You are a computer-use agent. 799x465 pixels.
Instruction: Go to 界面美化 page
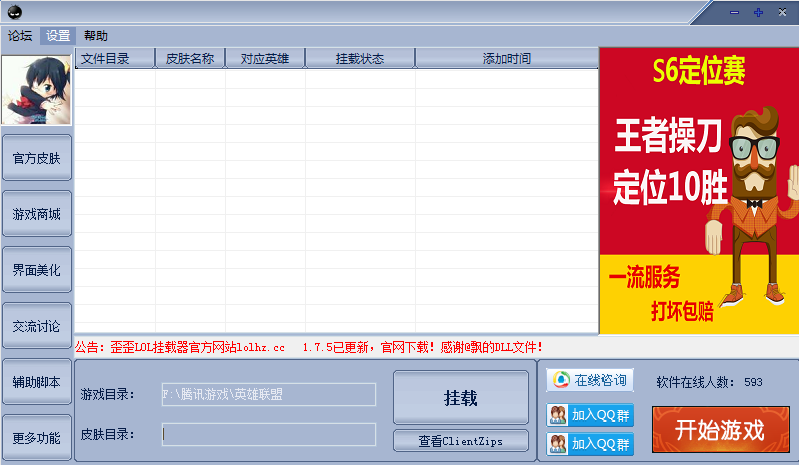click(37, 270)
